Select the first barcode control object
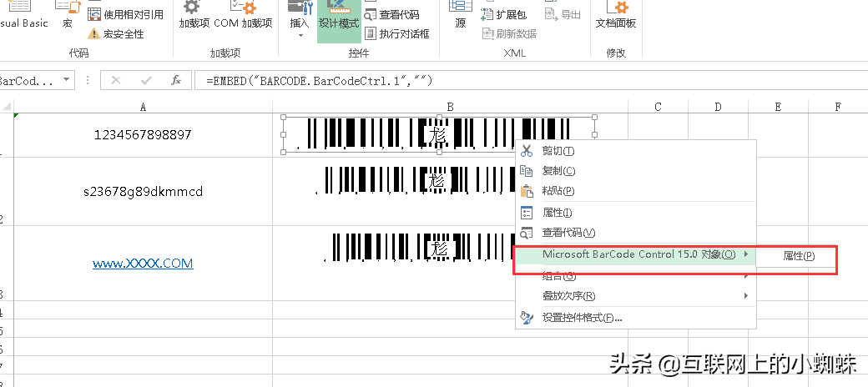 (x=439, y=134)
